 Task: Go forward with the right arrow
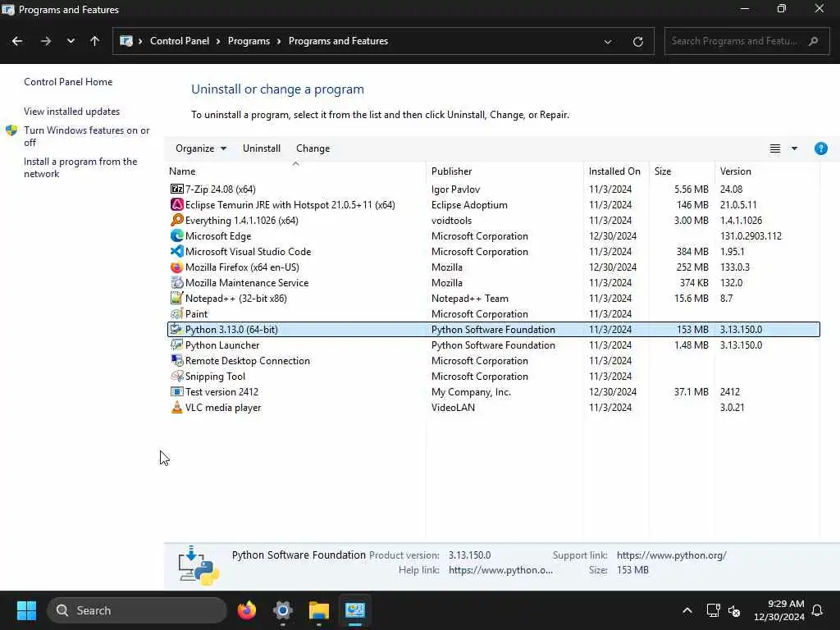46,41
